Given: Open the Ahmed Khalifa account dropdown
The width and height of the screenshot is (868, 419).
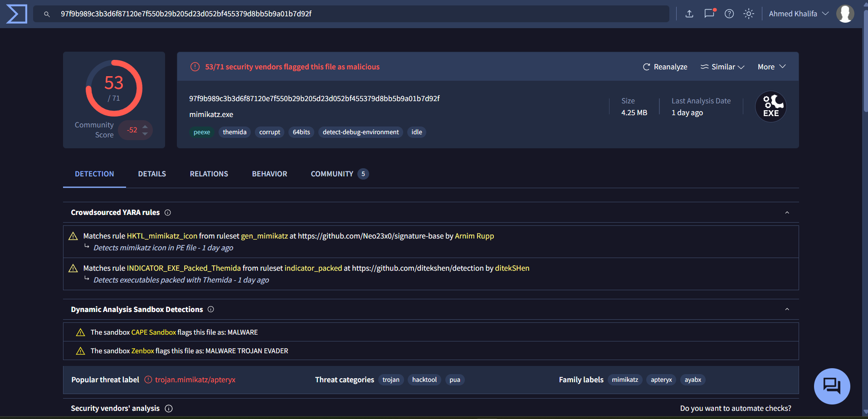Looking at the screenshot, I should [798, 14].
